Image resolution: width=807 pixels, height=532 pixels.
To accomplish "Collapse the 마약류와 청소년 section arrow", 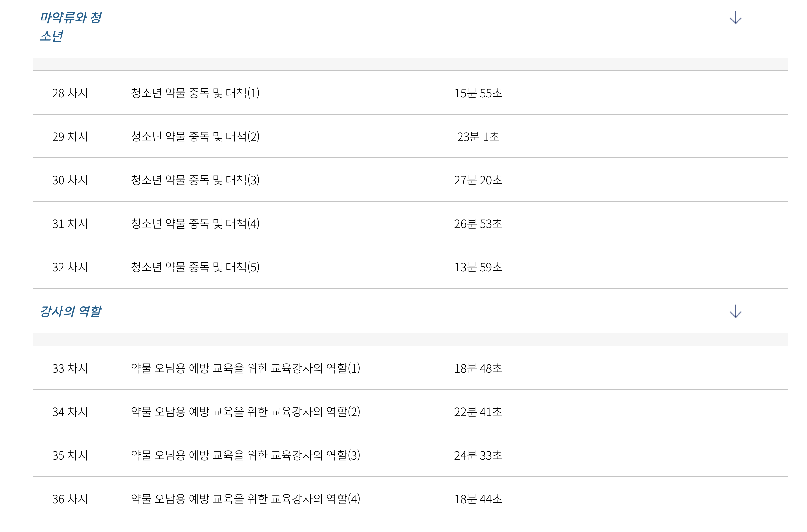I will tap(735, 18).
